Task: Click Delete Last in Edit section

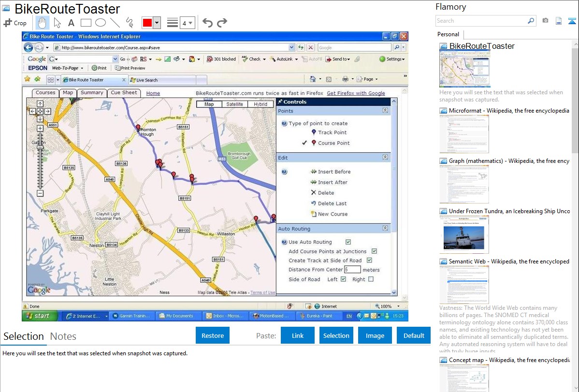Action: tap(329, 203)
